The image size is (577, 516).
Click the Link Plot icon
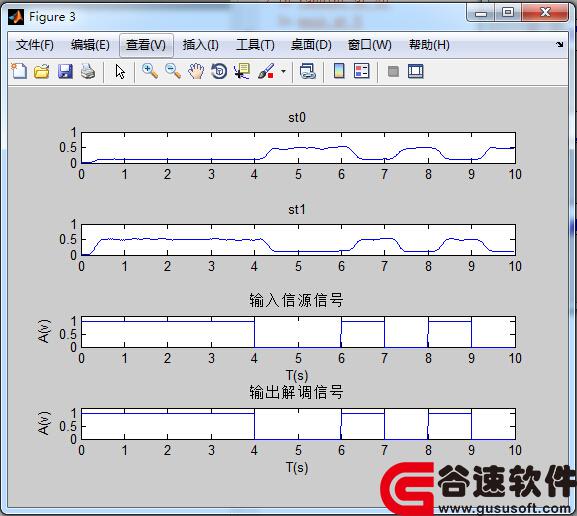click(308, 71)
